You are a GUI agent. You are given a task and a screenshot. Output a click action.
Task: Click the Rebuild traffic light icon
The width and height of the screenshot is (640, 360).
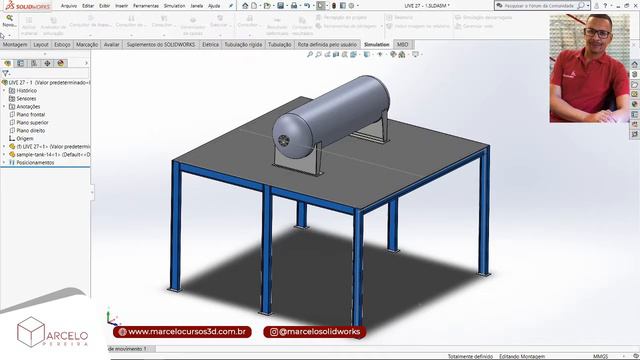pyautogui.click(x=333, y=6)
